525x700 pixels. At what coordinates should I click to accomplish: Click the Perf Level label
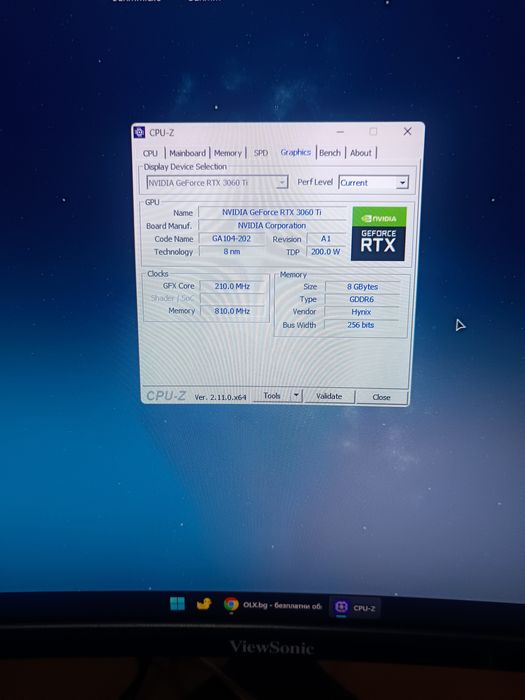[315, 182]
